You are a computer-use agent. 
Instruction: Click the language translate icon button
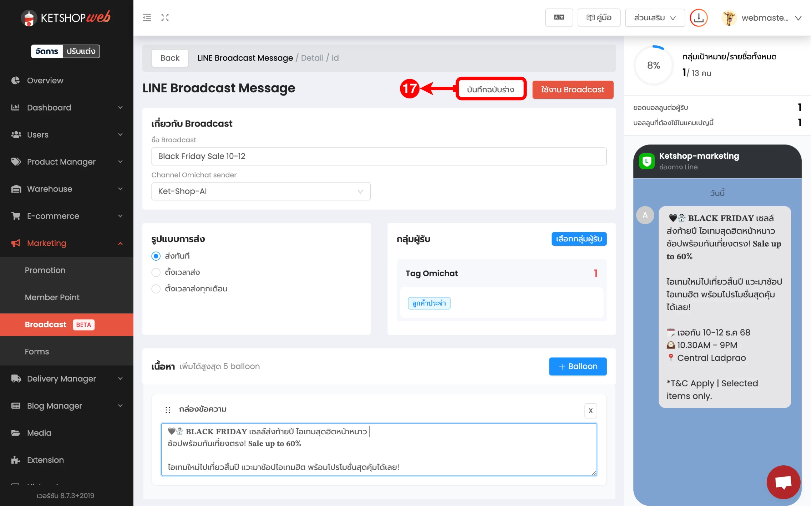point(559,17)
